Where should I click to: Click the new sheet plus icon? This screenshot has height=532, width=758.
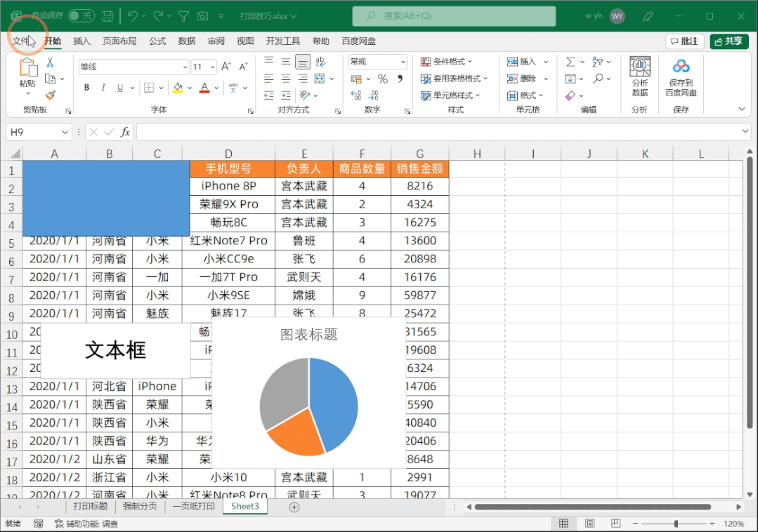(x=294, y=507)
